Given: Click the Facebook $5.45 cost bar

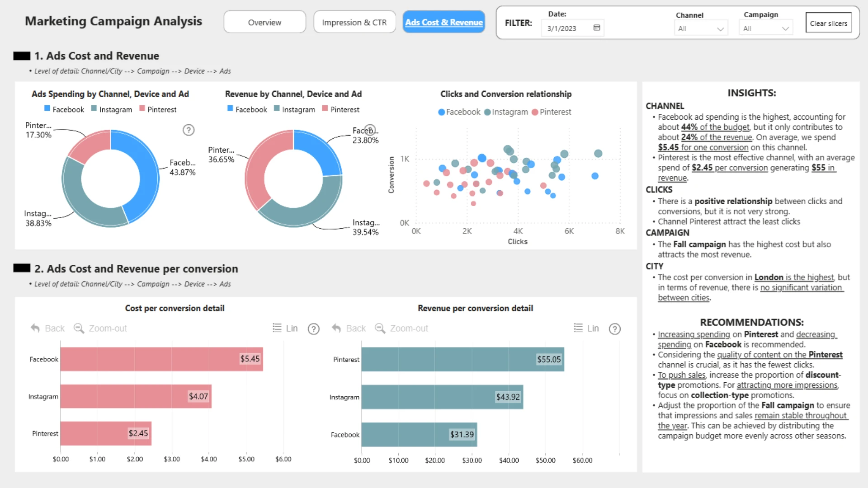Looking at the screenshot, I should pos(161,359).
